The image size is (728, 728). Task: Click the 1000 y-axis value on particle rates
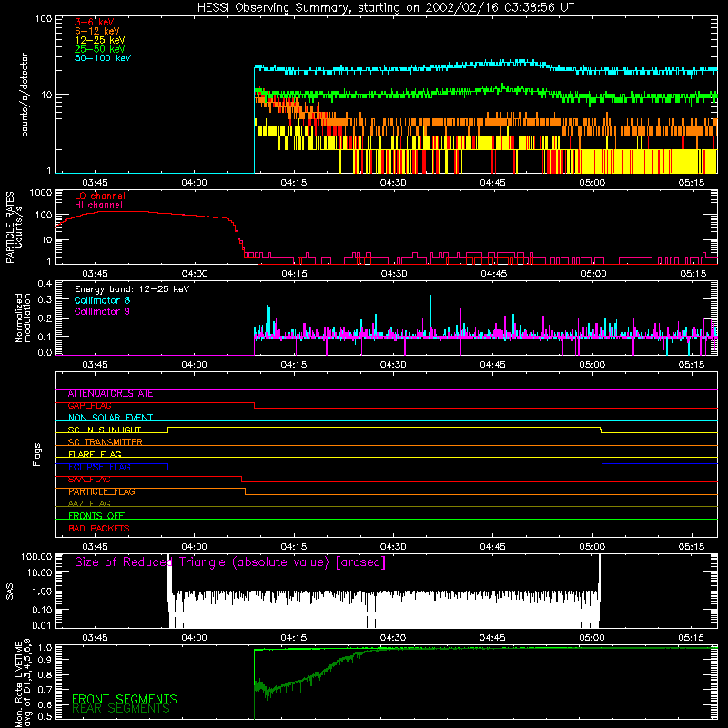[41, 193]
